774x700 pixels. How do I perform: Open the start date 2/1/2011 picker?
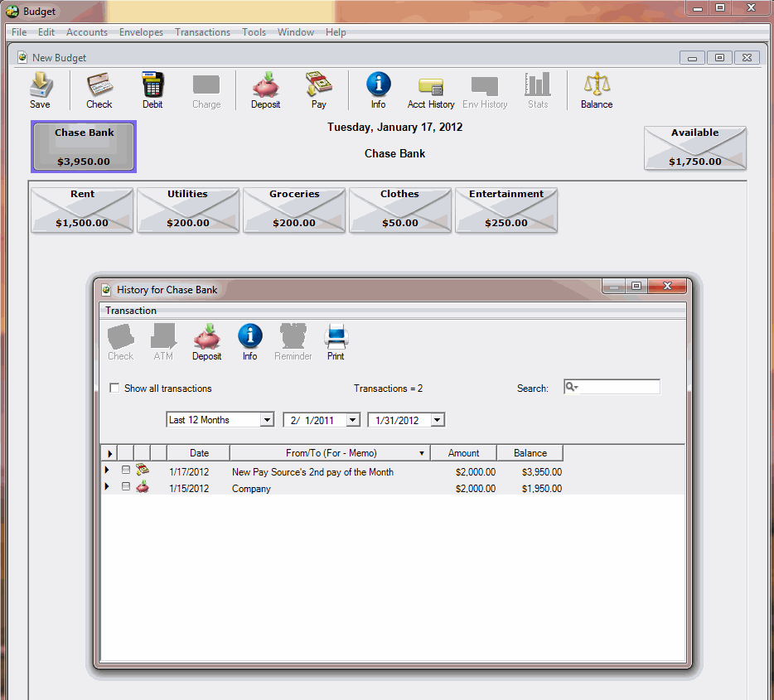click(353, 420)
